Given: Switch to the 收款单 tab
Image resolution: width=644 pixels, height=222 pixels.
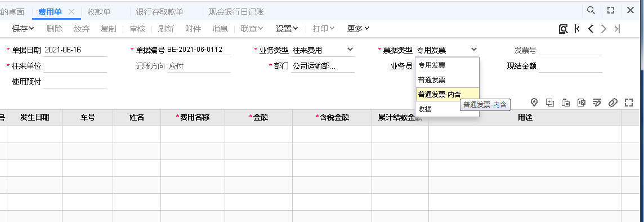Looking at the screenshot, I should pyautogui.click(x=99, y=12).
